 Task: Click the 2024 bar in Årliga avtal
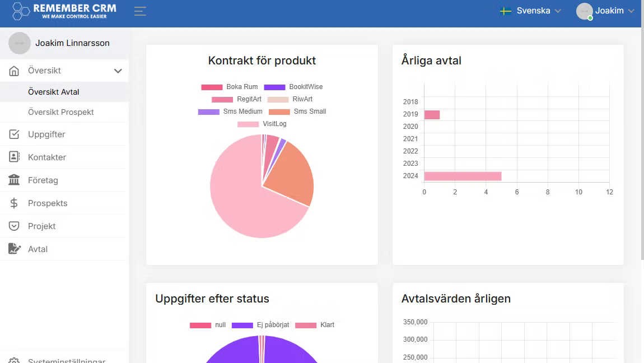(x=463, y=176)
